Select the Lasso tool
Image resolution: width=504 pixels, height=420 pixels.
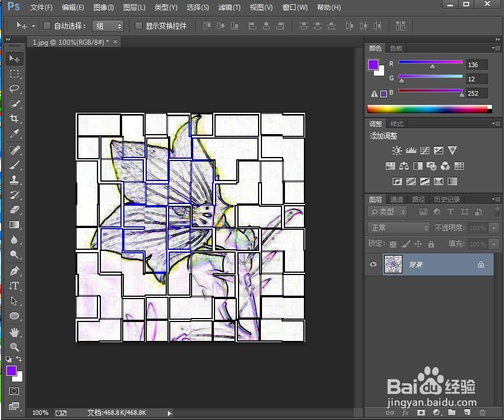14,89
